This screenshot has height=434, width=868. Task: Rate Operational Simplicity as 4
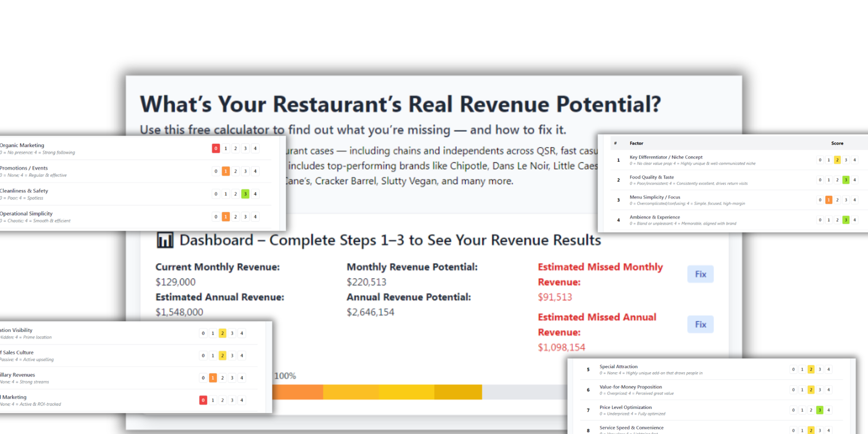click(x=255, y=216)
